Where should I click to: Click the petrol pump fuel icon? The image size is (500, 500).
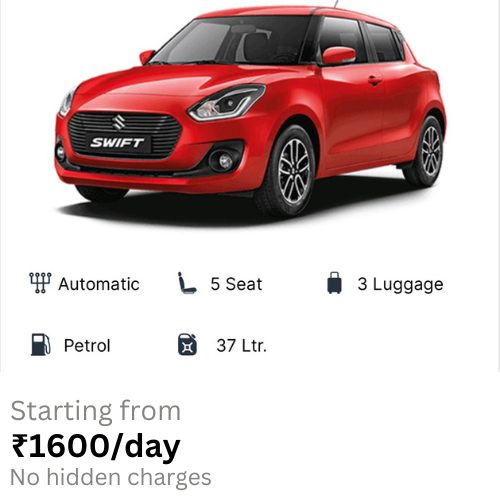coord(41,344)
